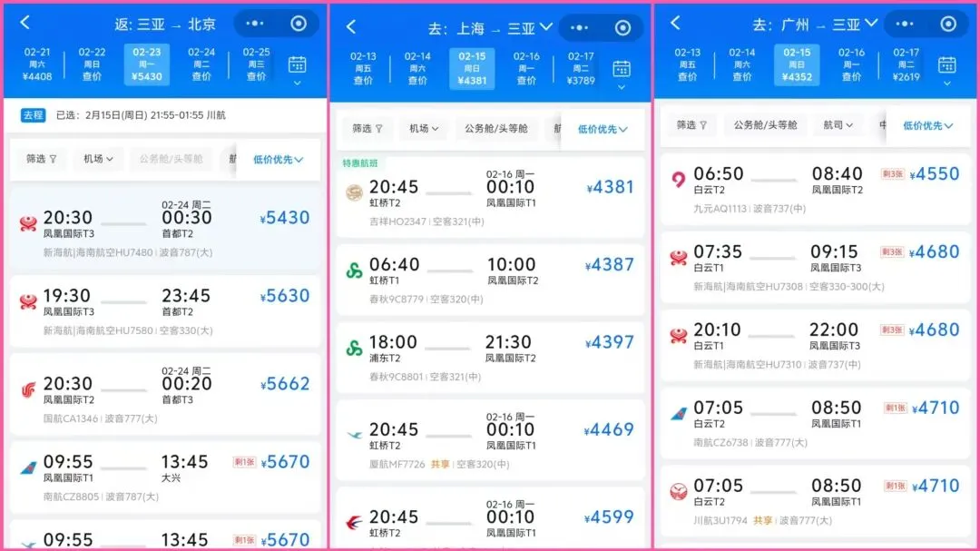
Task: Click the back arrow in the 广州→三亚 panel
Action: tap(676, 23)
